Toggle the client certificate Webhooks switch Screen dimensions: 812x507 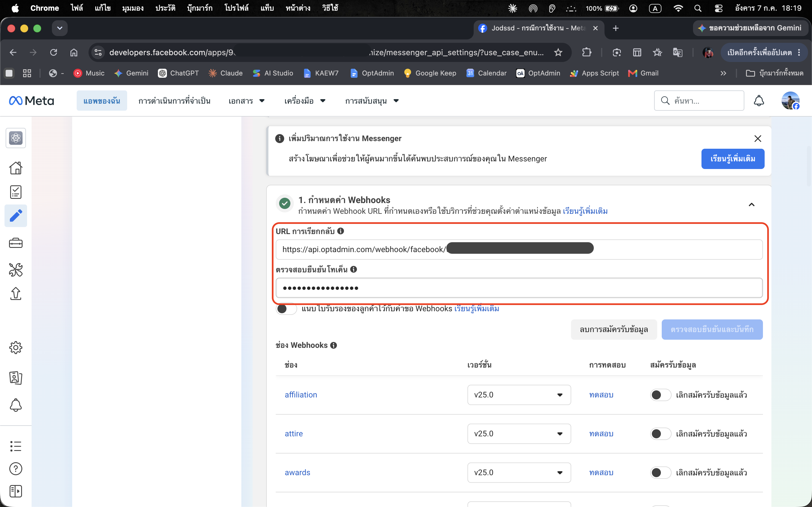[x=286, y=308]
